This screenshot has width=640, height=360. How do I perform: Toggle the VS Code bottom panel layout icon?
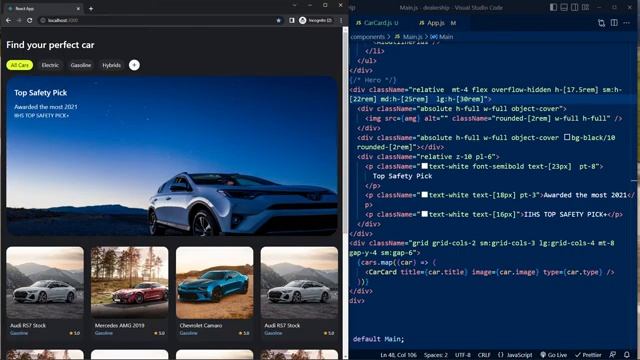click(x=564, y=7)
